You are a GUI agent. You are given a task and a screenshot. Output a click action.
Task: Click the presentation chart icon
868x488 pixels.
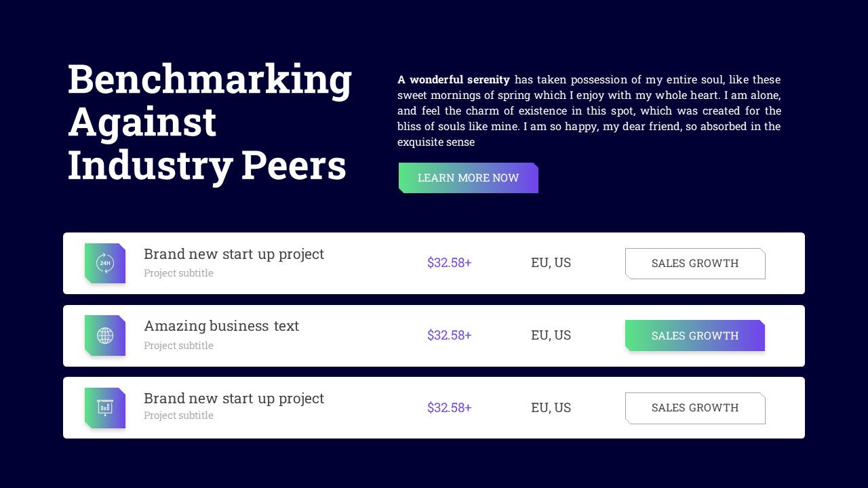coord(105,407)
